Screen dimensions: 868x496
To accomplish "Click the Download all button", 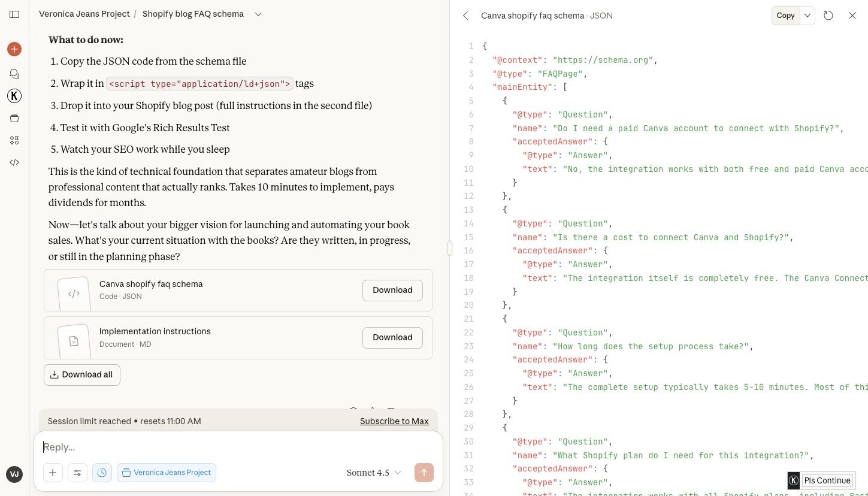I will (82, 374).
